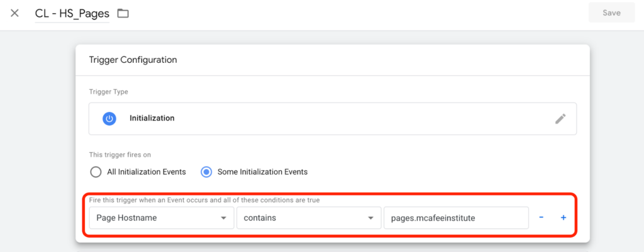The image size is (644, 252).
Task: Click the Initialization trigger type box
Action: point(333,119)
